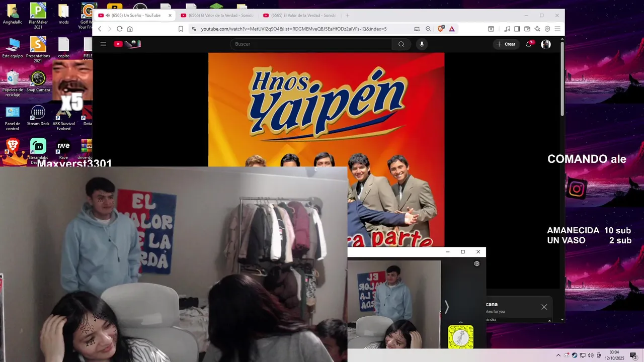The height and width of the screenshot is (362, 644).
Task: Open Snap Camera settings gear
Action: coord(477,263)
